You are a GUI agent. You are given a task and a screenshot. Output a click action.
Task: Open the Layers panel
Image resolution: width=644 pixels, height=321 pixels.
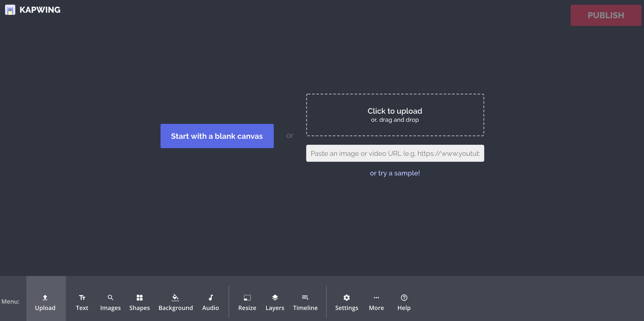275,302
